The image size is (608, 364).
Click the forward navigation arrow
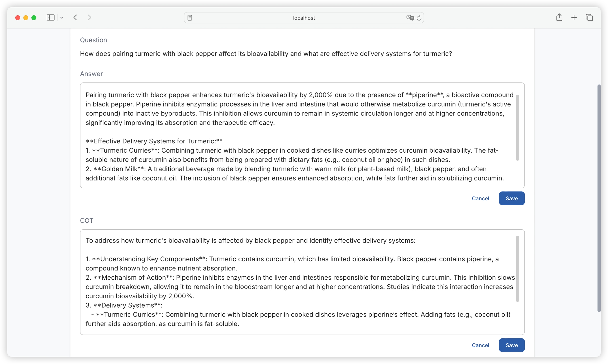pos(89,18)
